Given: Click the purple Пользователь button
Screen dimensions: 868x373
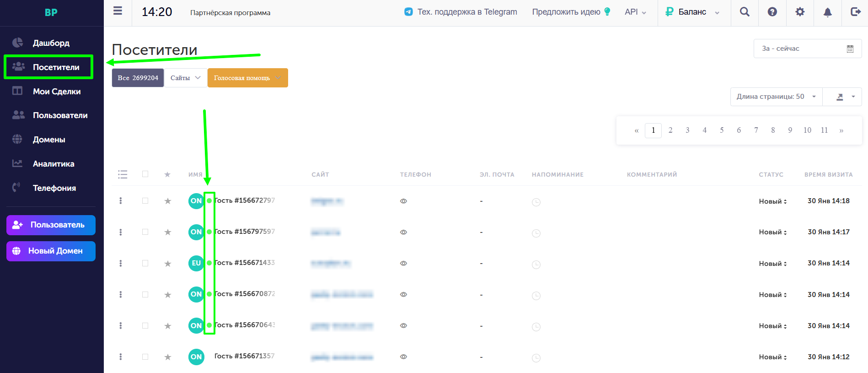Looking at the screenshot, I should click(x=51, y=225).
